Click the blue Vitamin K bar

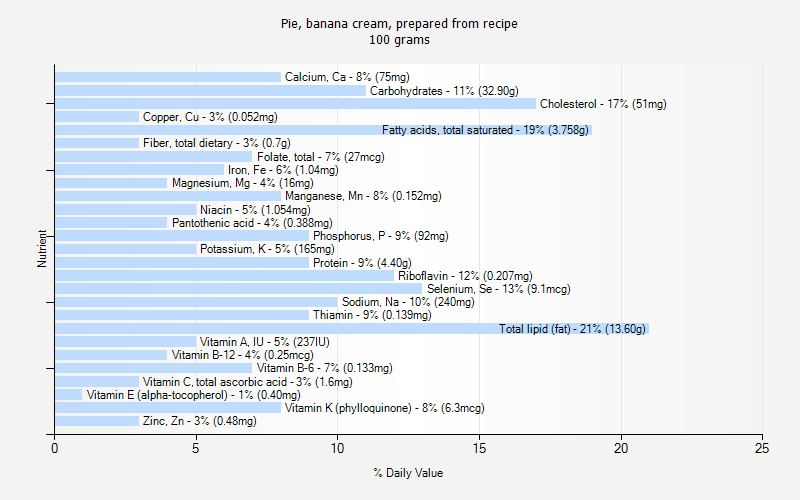point(168,408)
